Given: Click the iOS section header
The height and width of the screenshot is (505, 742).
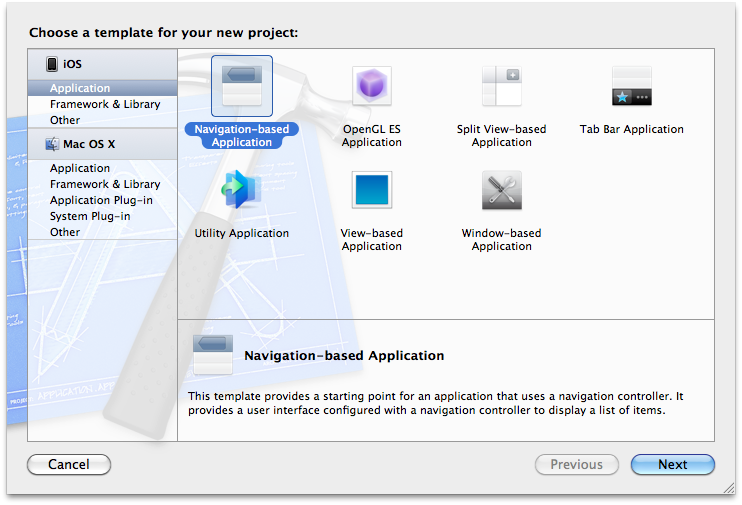Looking at the screenshot, I should [x=72, y=64].
